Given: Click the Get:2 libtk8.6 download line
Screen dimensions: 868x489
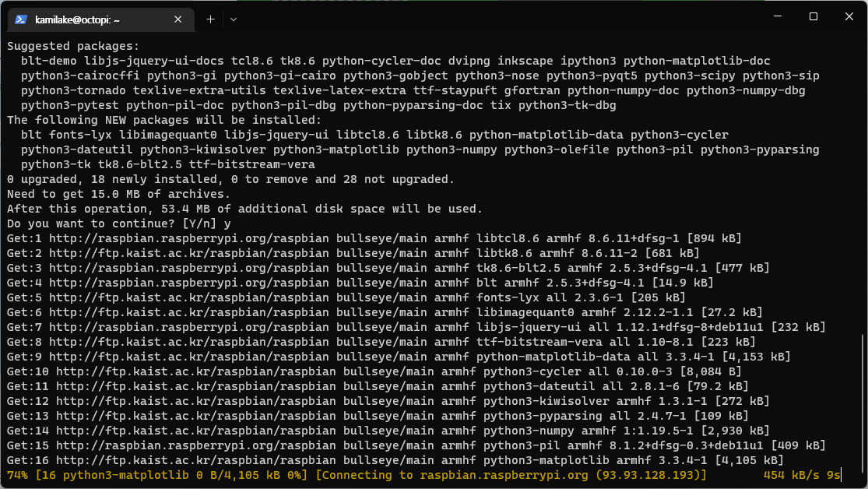Looking at the screenshot, I should (x=353, y=253).
